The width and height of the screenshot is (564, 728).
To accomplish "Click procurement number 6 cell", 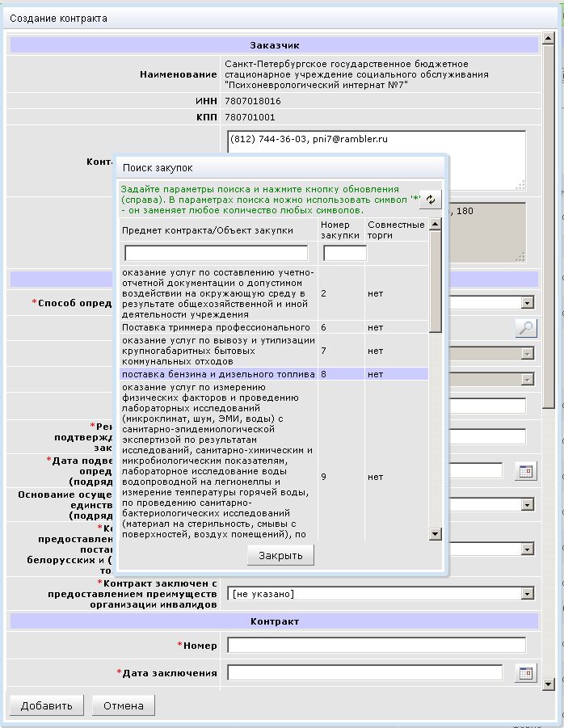I will tap(341, 327).
